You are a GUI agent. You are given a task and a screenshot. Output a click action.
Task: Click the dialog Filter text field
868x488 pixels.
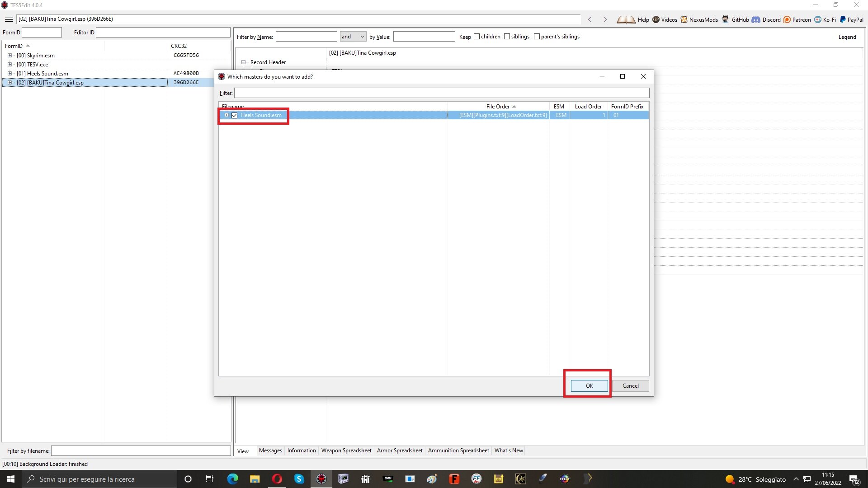pyautogui.click(x=442, y=93)
